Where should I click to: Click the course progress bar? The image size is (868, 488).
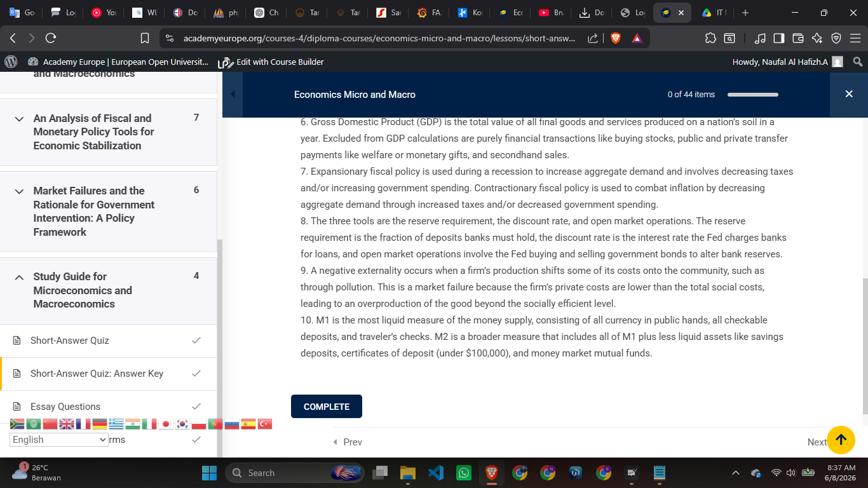tap(753, 95)
